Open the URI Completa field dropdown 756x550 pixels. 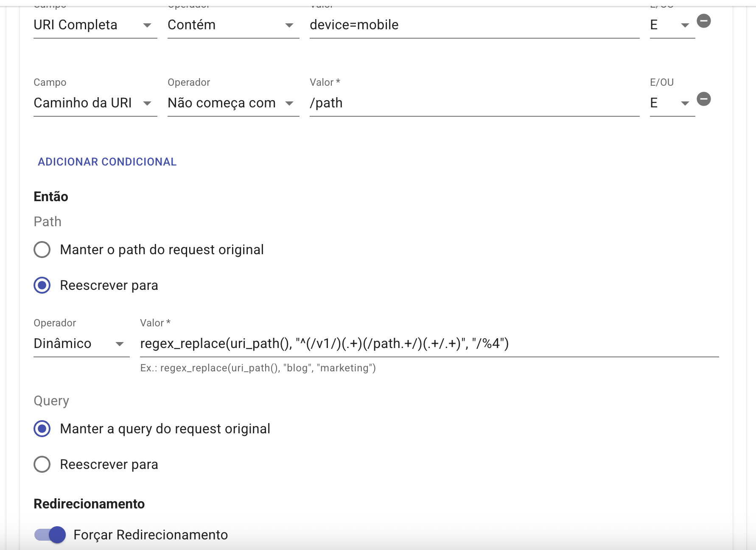pos(95,25)
